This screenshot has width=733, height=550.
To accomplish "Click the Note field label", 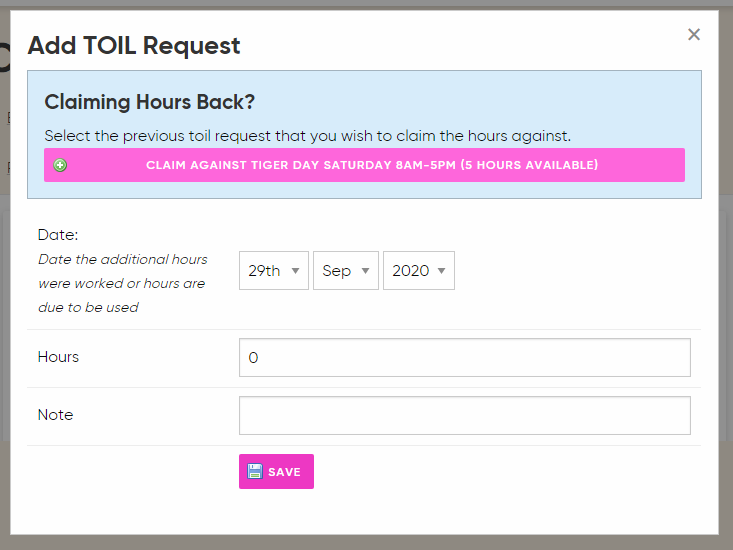I will point(55,415).
